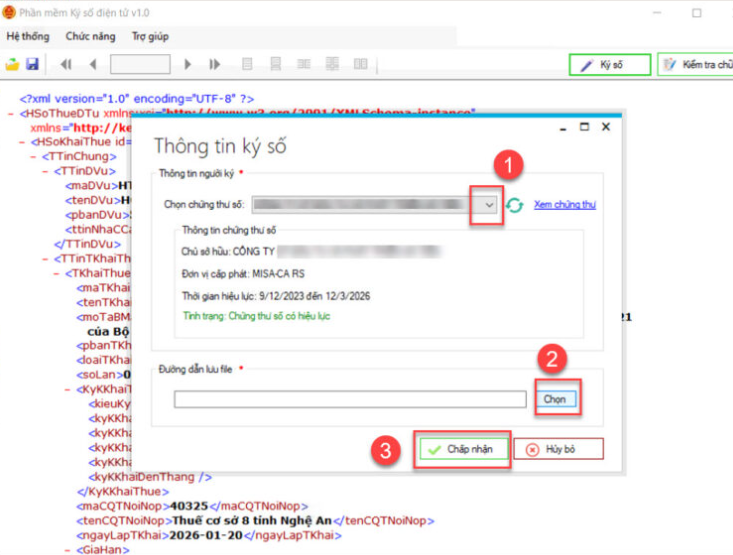Image resolution: width=733 pixels, height=555 pixels.
Task: Select continuous two-column view icon
Action: point(332,64)
